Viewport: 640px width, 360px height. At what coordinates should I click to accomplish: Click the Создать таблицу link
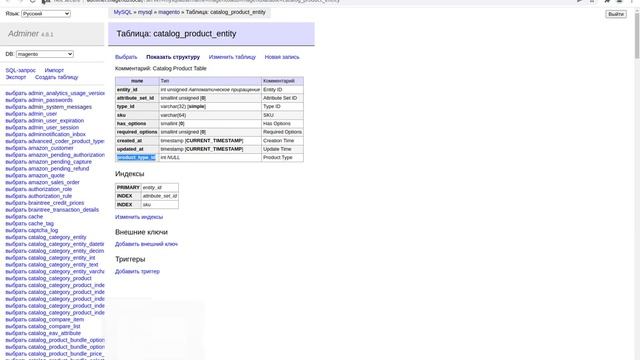pyautogui.click(x=56, y=77)
